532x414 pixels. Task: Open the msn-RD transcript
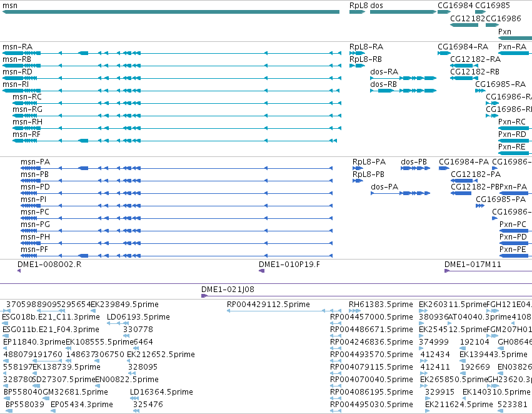coord(18,72)
